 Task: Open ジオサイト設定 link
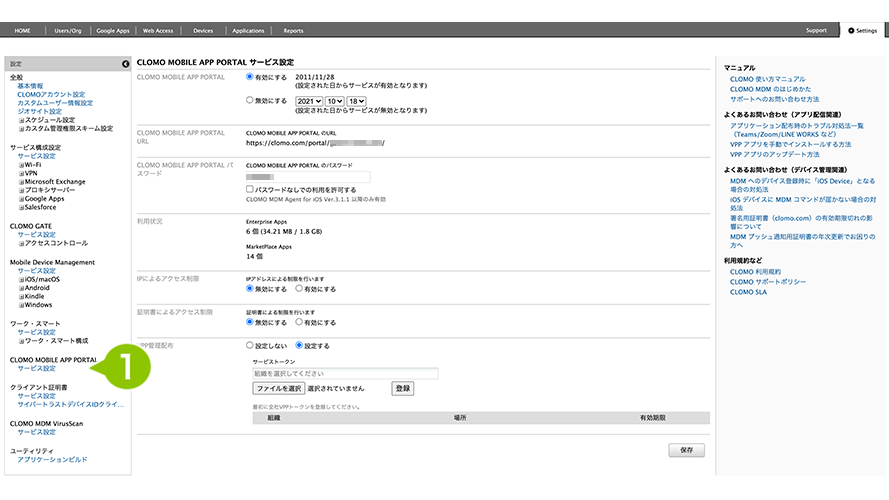pyautogui.click(x=40, y=112)
